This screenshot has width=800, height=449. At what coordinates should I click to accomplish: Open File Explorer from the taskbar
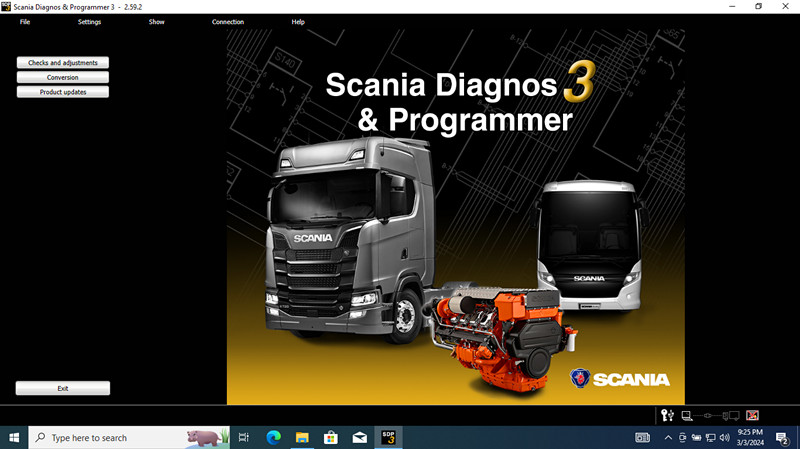click(303, 437)
